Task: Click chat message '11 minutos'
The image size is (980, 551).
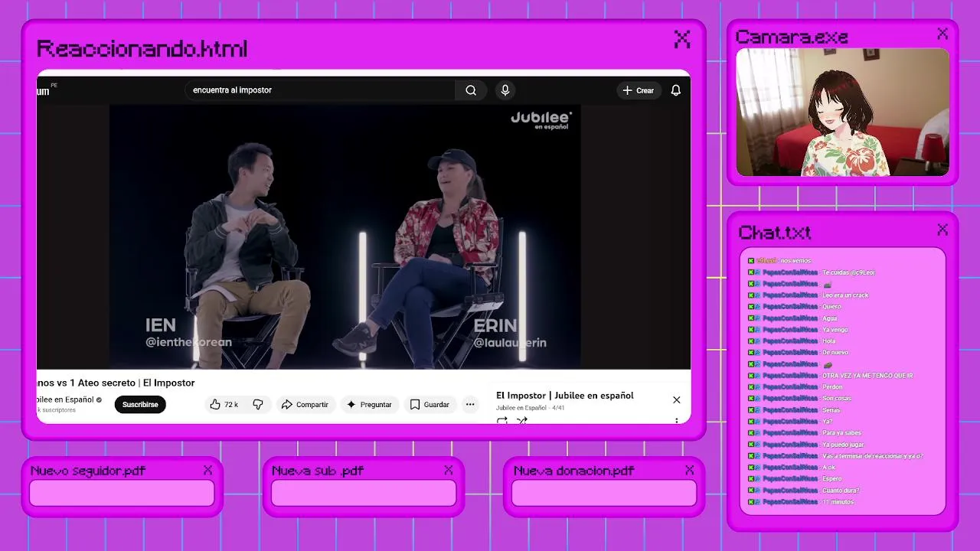Action: click(x=838, y=502)
